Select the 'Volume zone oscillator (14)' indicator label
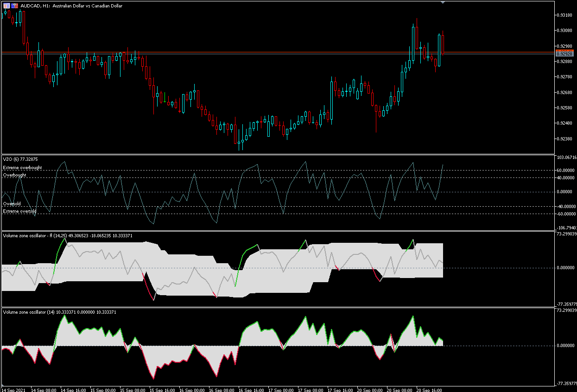577x392 pixels. coord(59,312)
